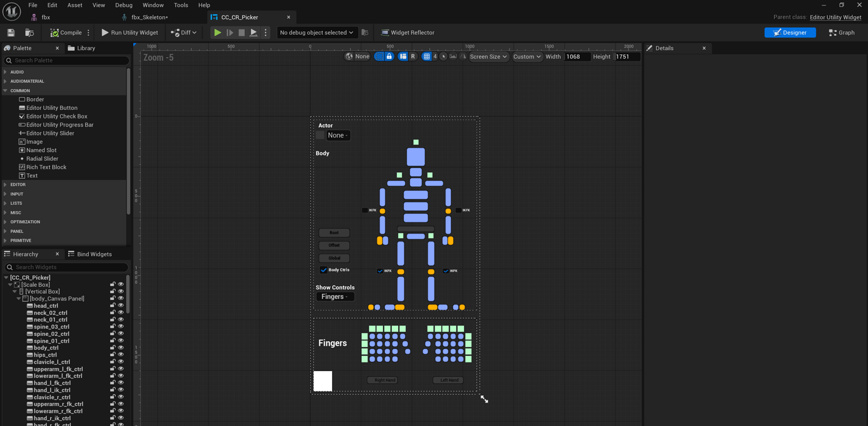Viewport: 868px width, 426px height.
Task: Click the localization globe icon
Action: [x=349, y=57]
